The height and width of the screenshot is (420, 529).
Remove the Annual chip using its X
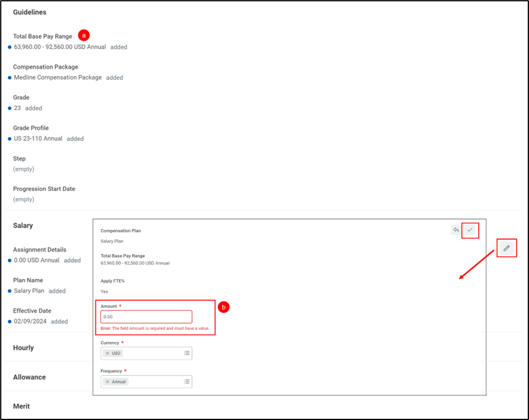point(107,381)
